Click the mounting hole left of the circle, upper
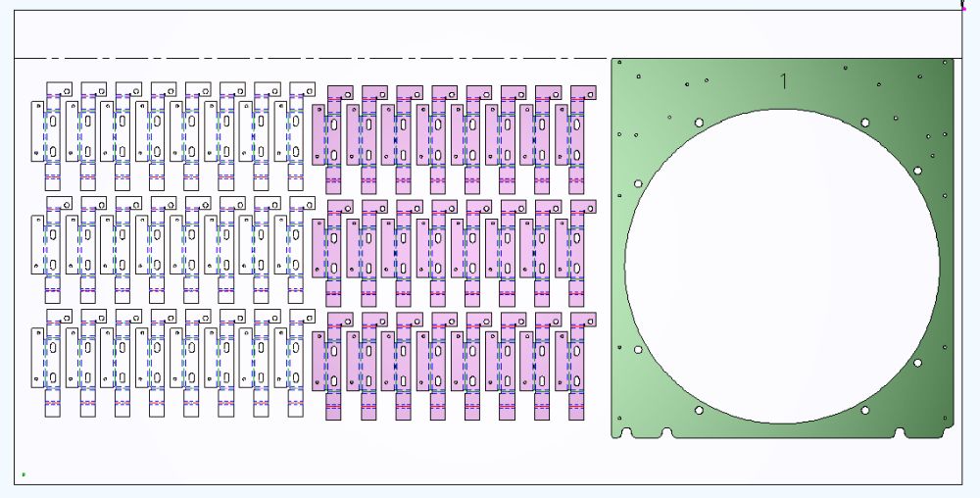The height and width of the screenshot is (498, 980). pyautogui.click(x=638, y=183)
